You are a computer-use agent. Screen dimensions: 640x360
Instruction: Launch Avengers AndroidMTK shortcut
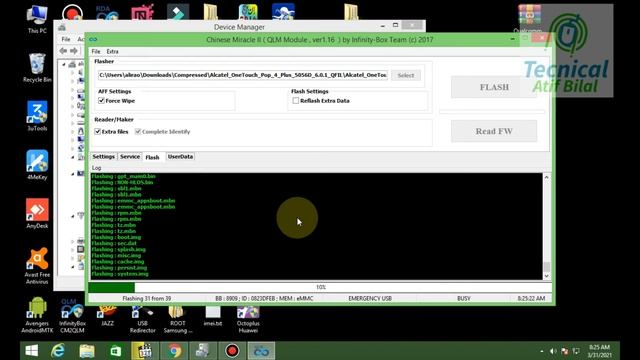click(37, 315)
